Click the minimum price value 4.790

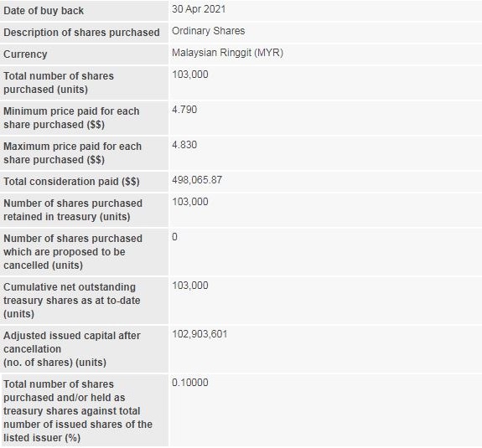(184, 110)
